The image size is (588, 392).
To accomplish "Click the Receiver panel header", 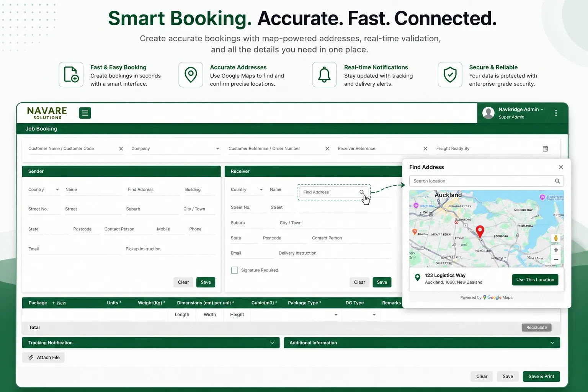I will coord(313,171).
